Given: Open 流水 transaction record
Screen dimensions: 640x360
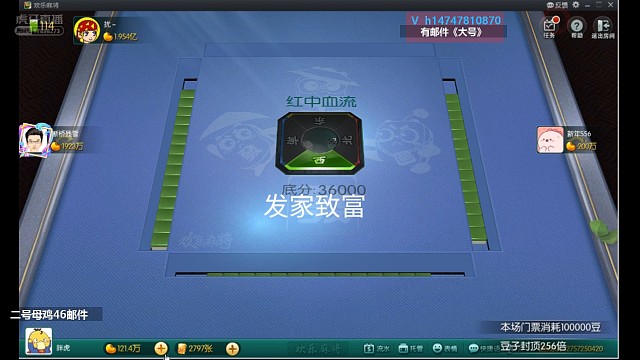Looking at the screenshot, I should pyautogui.click(x=376, y=348).
